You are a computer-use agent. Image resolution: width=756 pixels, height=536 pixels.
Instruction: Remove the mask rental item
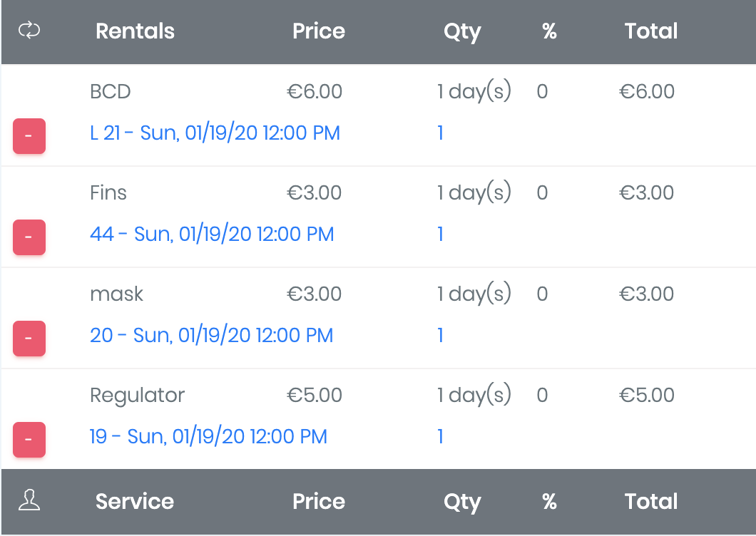click(x=29, y=339)
